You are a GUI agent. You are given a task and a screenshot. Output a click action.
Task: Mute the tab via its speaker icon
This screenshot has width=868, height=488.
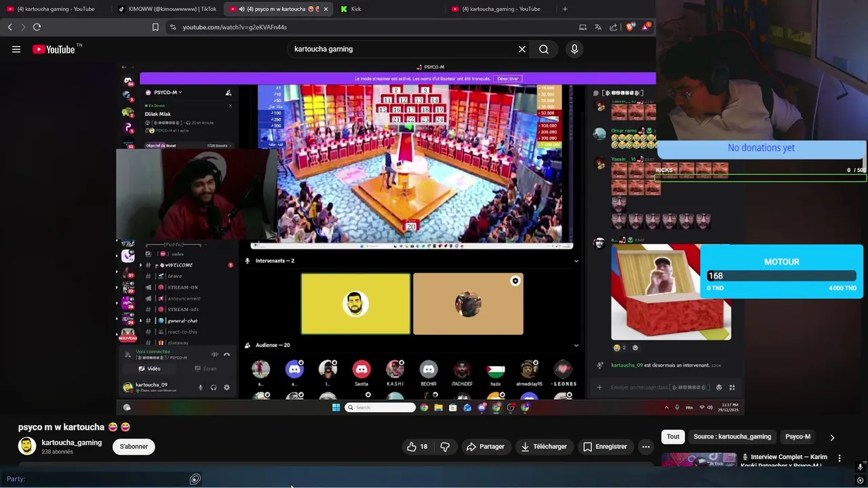tap(242, 9)
